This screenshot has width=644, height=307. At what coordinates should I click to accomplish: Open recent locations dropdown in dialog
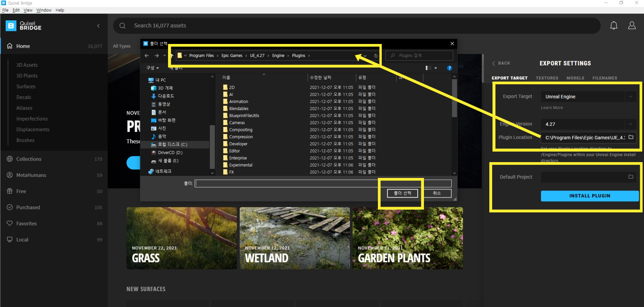click(165, 56)
